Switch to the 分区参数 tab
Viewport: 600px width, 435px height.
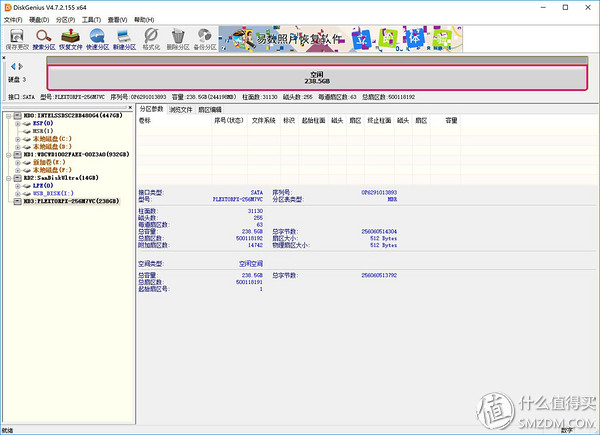(x=152, y=109)
